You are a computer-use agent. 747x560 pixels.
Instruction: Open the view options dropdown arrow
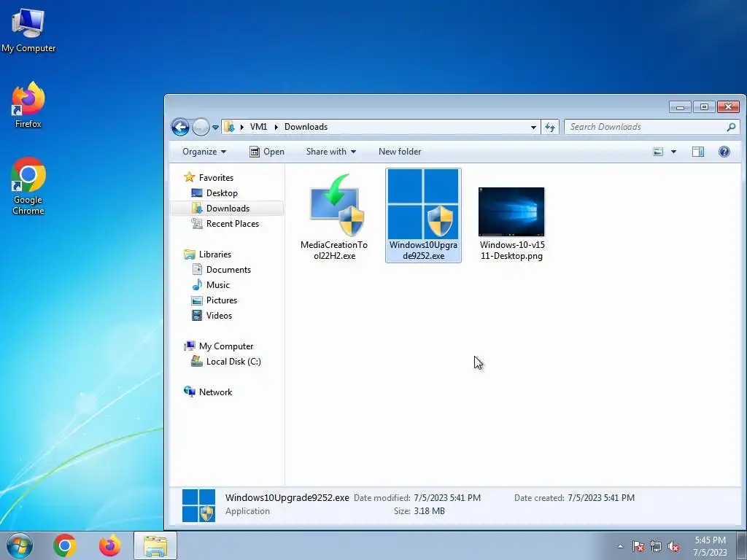(x=673, y=152)
